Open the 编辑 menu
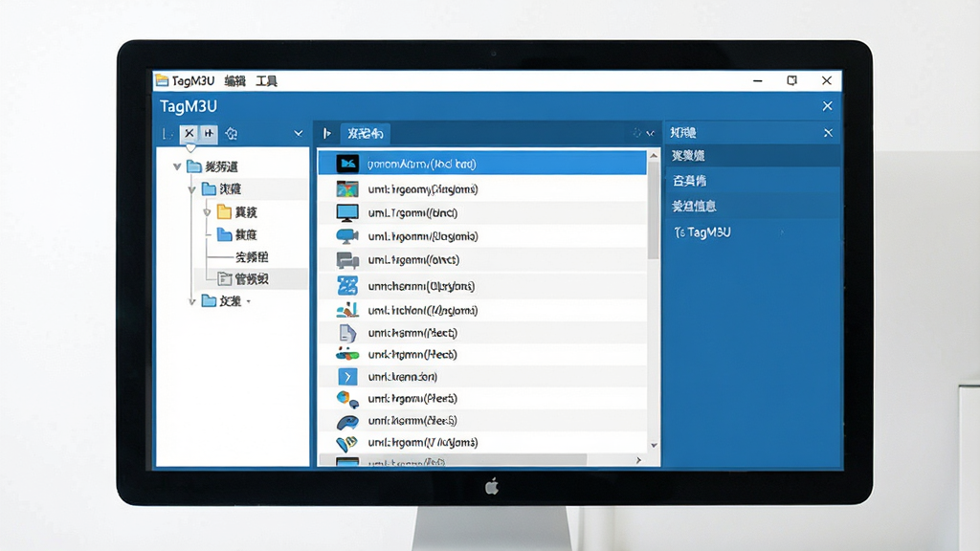This screenshot has width=980, height=551. pos(235,81)
